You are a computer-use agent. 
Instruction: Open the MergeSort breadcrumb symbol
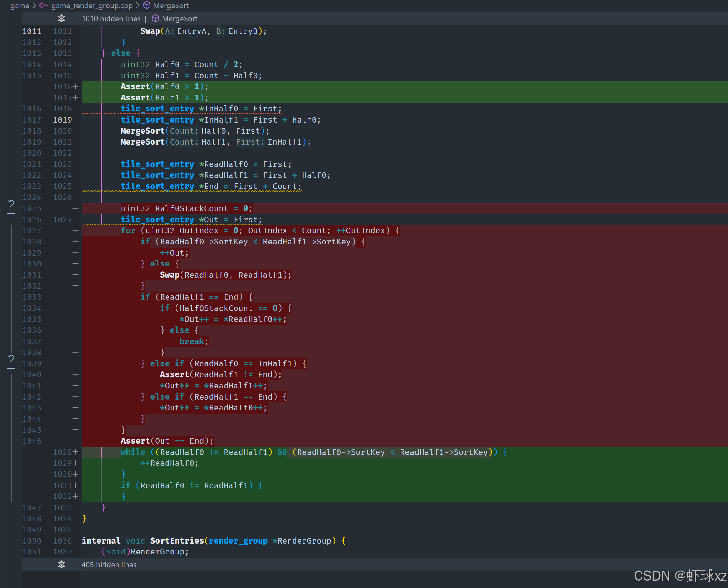(x=171, y=5)
